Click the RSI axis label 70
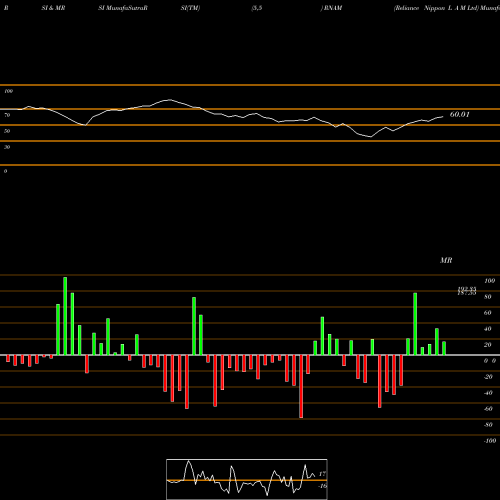The image size is (500, 500). tap(7, 115)
